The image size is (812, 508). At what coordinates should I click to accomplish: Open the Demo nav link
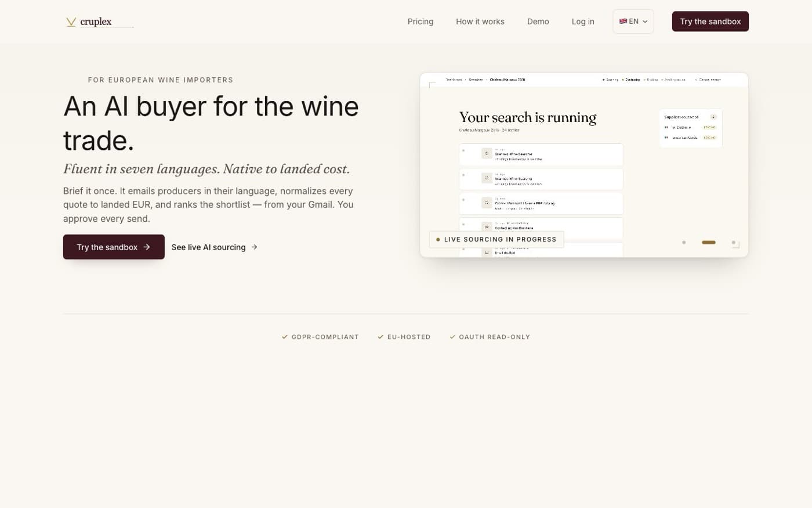[x=538, y=21]
